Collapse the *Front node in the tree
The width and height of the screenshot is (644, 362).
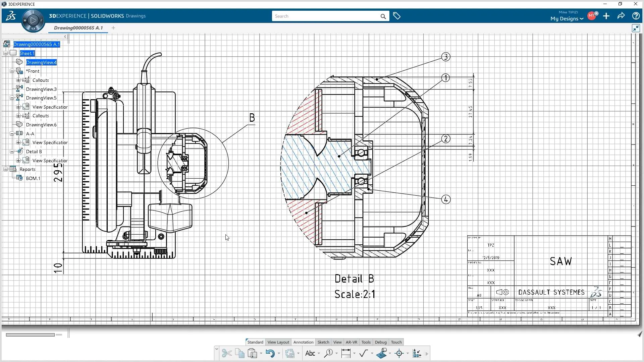(12, 71)
